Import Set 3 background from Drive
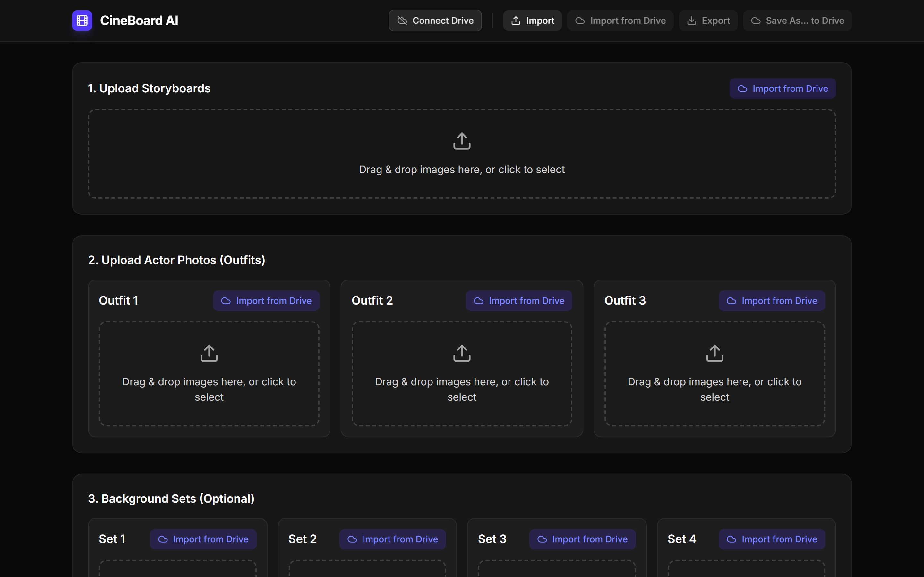924x577 pixels. click(582, 539)
